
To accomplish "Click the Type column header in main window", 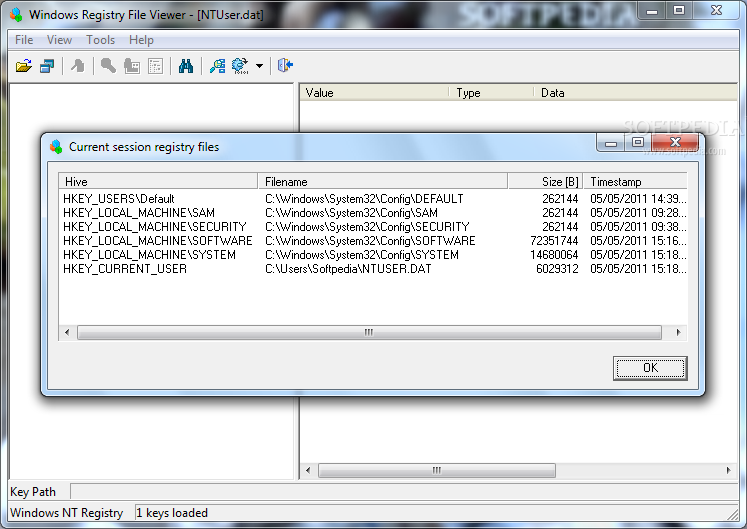I will tap(491, 93).
